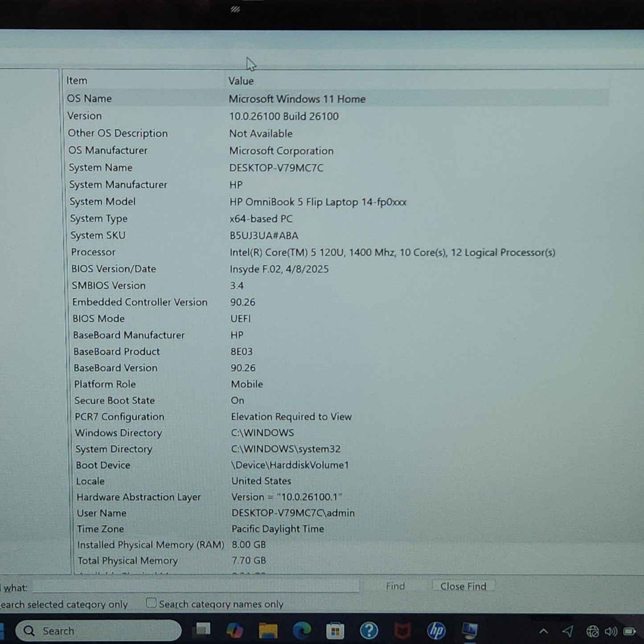644x644 pixels.
Task: Click the System Information taskbar icon
Action: [x=470, y=631]
